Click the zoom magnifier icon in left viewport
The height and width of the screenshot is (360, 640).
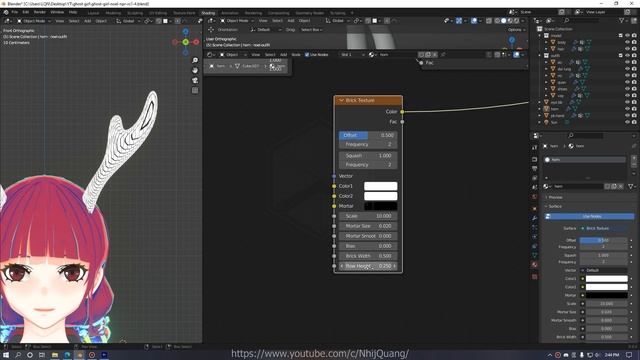tap(195, 60)
